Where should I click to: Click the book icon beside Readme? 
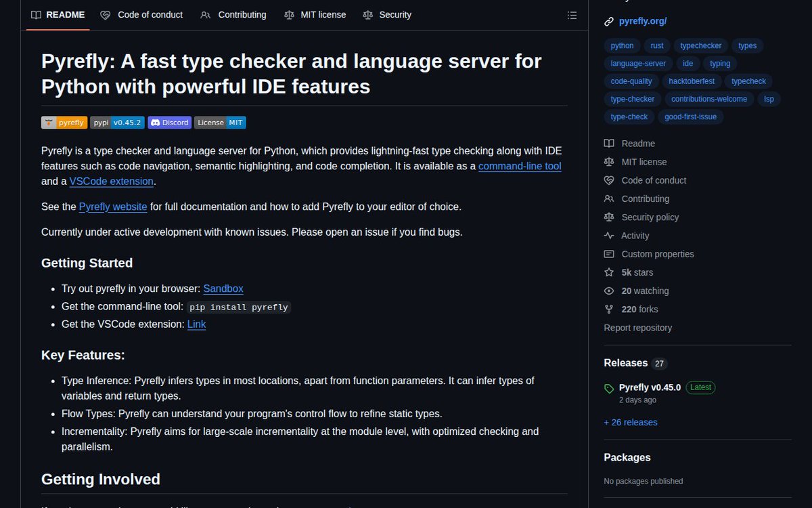coord(608,143)
